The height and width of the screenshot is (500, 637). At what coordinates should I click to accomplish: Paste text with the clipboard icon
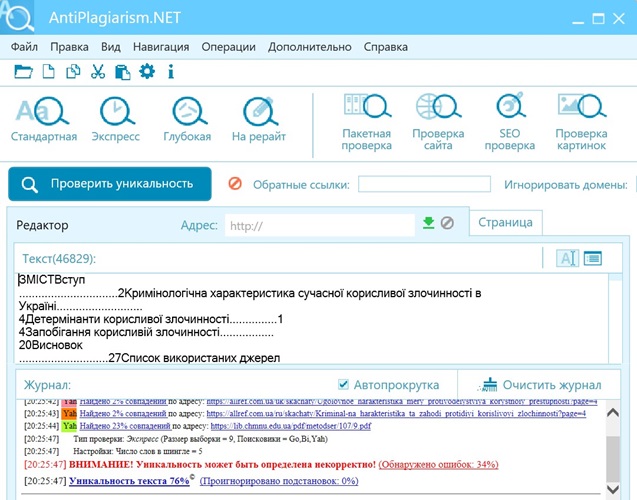[122, 72]
